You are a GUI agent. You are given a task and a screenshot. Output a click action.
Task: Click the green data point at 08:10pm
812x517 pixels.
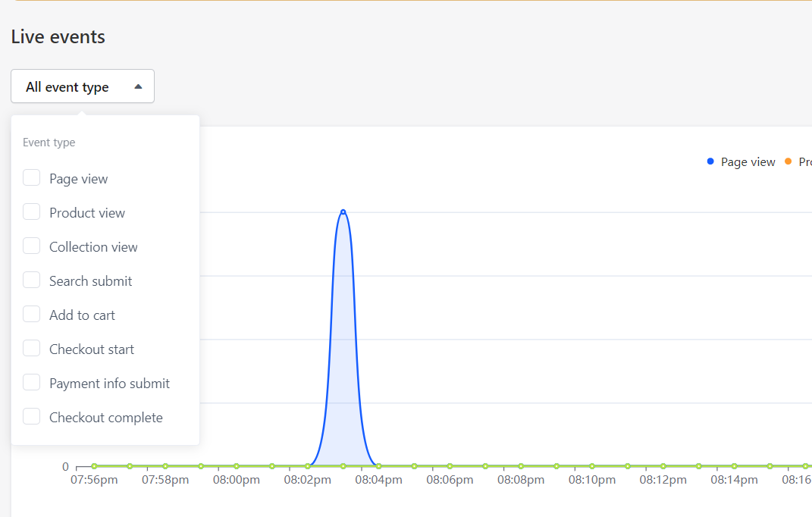pyautogui.click(x=592, y=466)
